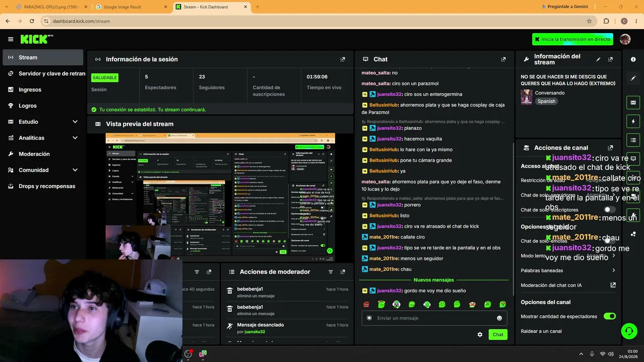Jump to Nuevos mensajes in chat
This screenshot has height=362, width=644.
(434, 280)
